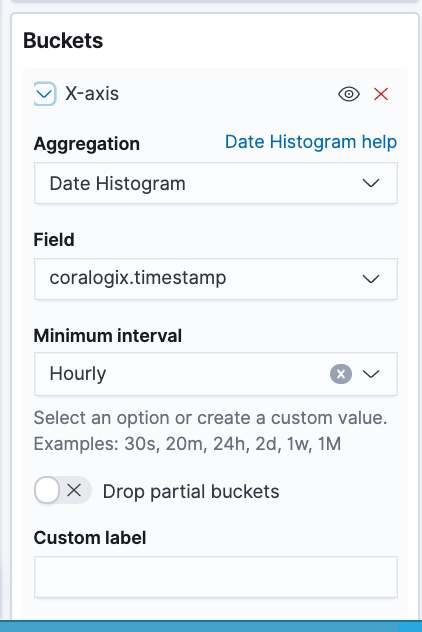Collapse the X-axis bucket section

(x=44, y=94)
